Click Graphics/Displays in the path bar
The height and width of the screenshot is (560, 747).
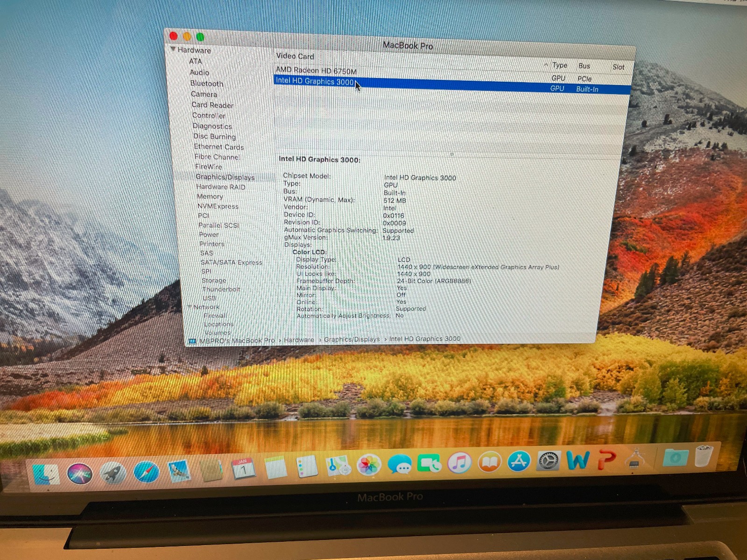[x=352, y=339]
